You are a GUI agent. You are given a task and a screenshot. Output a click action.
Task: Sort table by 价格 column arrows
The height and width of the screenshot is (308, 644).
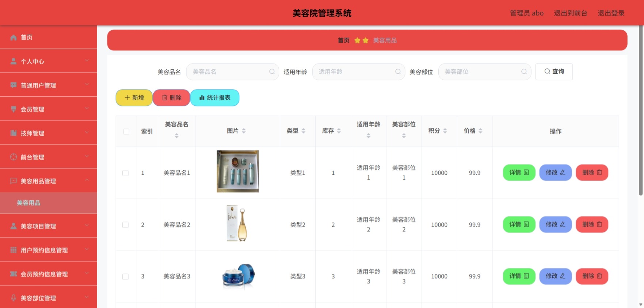pyautogui.click(x=480, y=131)
